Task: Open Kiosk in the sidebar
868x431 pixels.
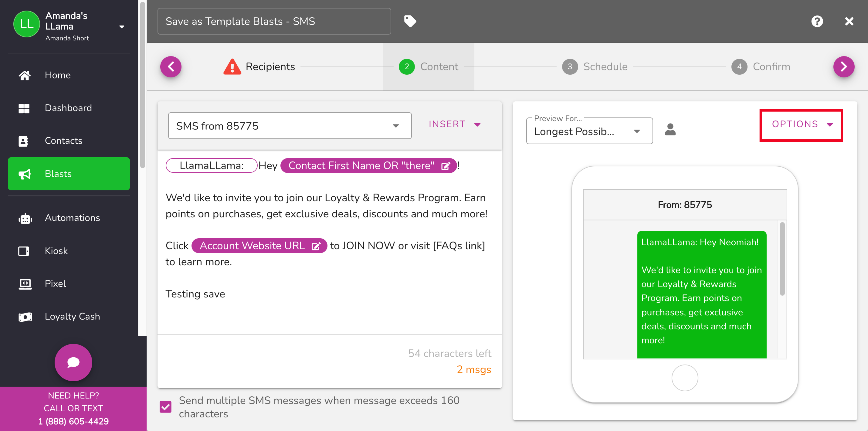Action: [x=69, y=251]
